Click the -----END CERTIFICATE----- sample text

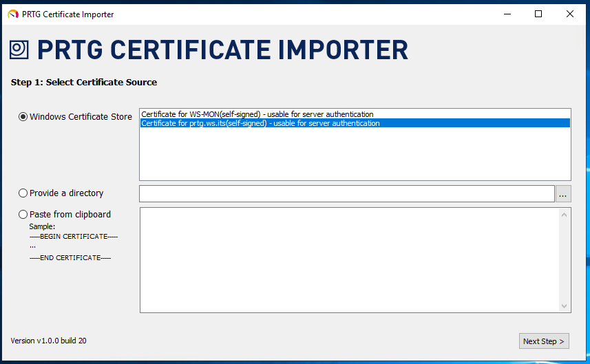click(x=70, y=258)
